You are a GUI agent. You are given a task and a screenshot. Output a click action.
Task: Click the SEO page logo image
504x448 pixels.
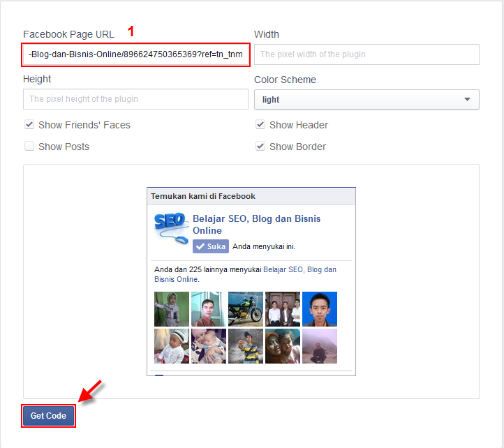coord(171,228)
